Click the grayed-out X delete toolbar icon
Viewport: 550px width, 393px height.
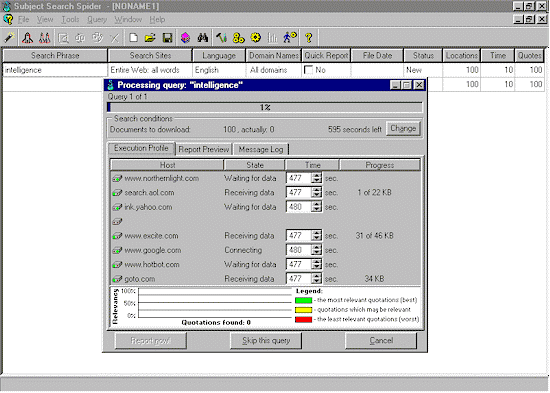click(114, 38)
